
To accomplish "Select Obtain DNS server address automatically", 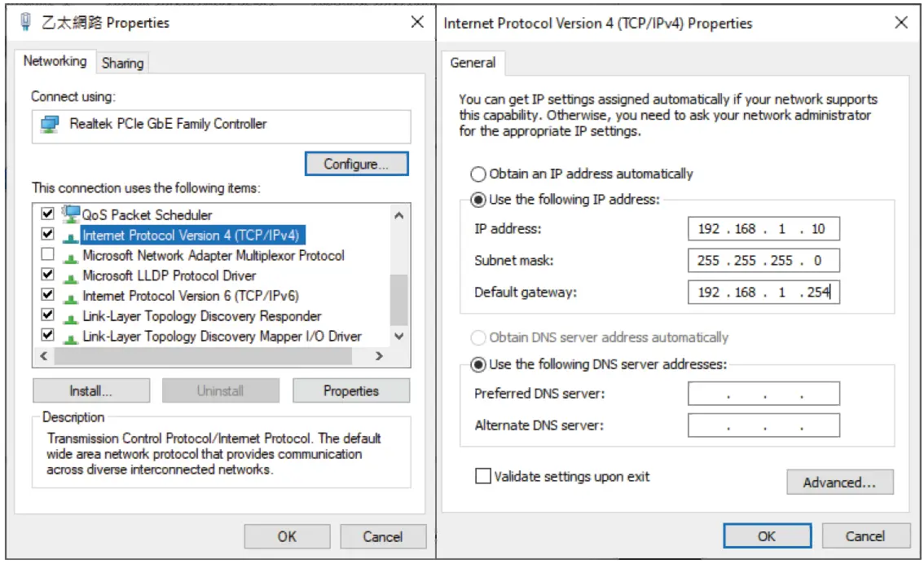I will point(479,337).
